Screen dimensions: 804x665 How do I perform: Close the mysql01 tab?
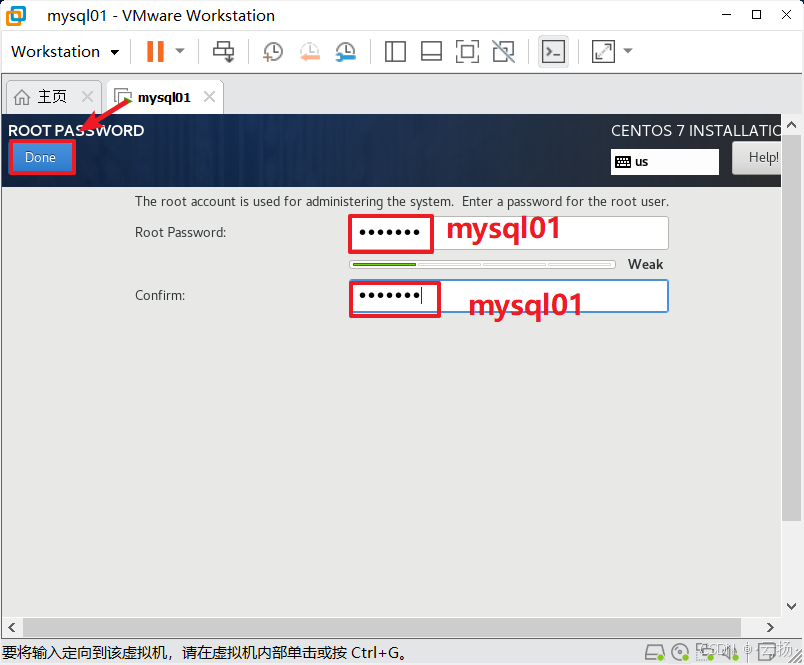coord(209,96)
